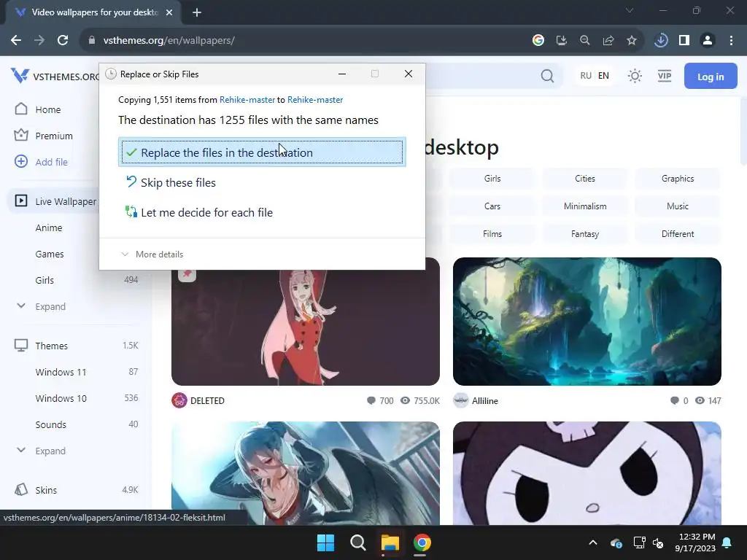Open File Explorer from the taskbar
Image resolution: width=747 pixels, height=560 pixels.
(x=390, y=542)
